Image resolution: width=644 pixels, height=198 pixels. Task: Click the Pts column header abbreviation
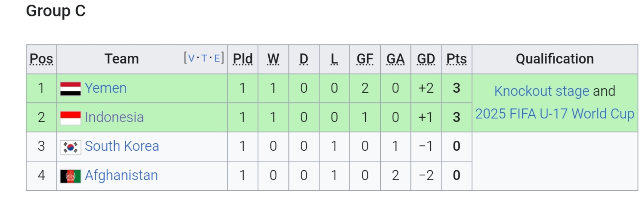pyautogui.click(x=457, y=59)
